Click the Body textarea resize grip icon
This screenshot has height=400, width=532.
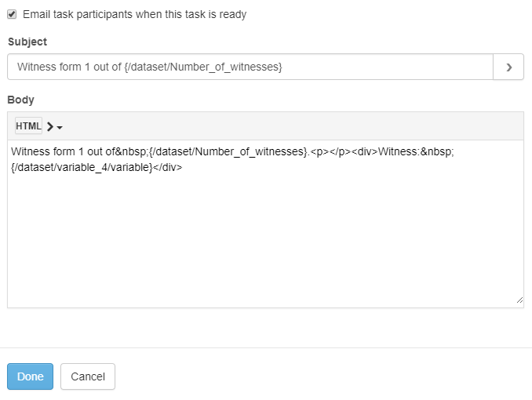tap(519, 300)
